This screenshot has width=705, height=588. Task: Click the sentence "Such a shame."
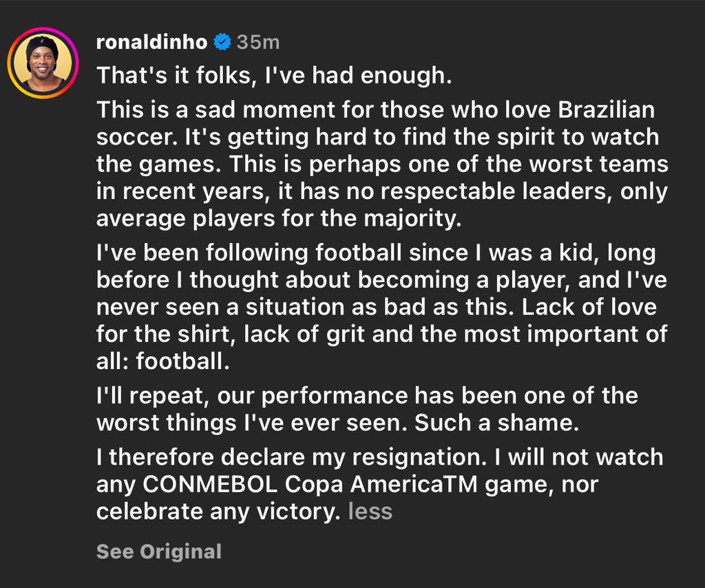coord(496,423)
